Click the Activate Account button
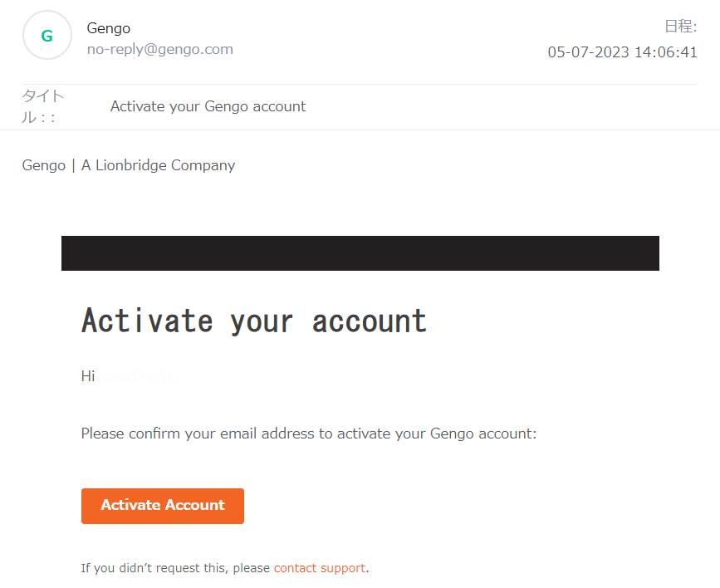This screenshot has width=720, height=588. [163, 506]
